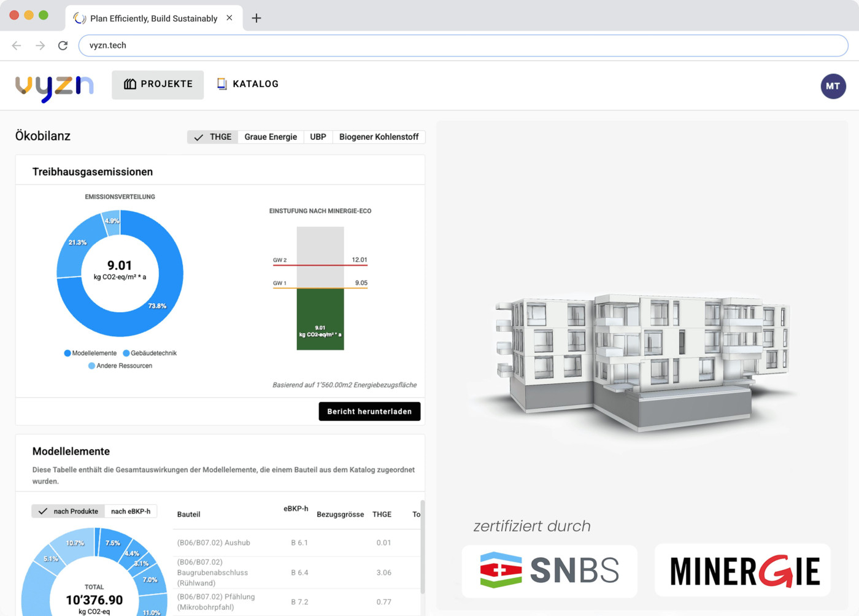Select the THGE indicator toggle

[212, 137]
